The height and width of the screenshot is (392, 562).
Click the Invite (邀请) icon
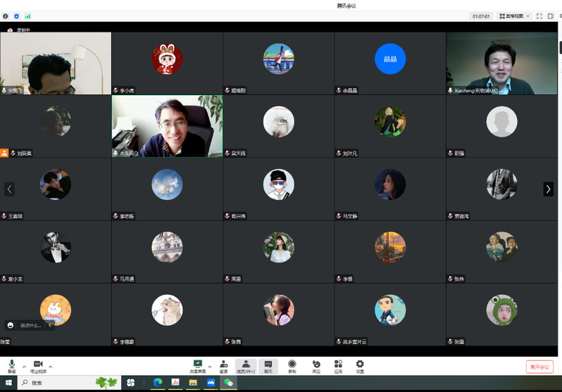[x=223, y=366]
